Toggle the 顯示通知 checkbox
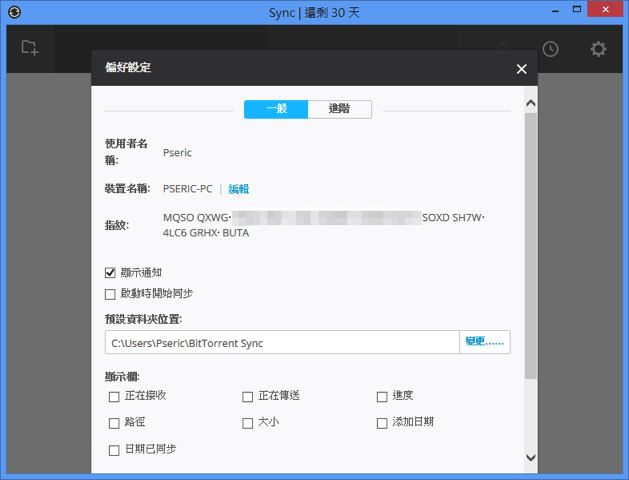This screenshot has height=480, width=629. tap(110, 273)
